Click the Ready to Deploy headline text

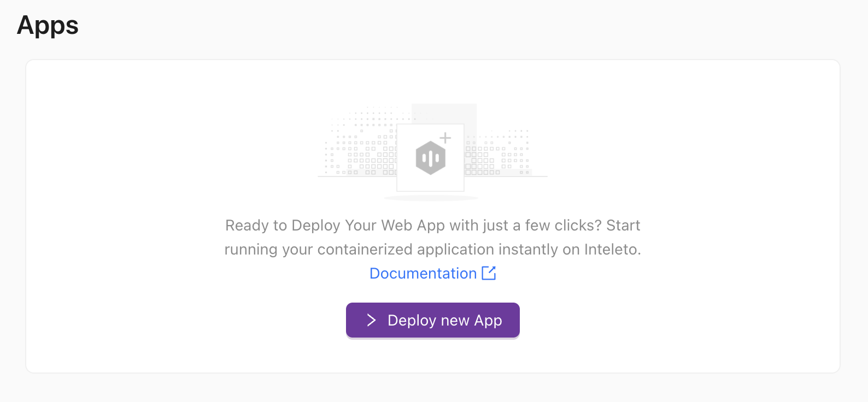click(x=432, y=225)
